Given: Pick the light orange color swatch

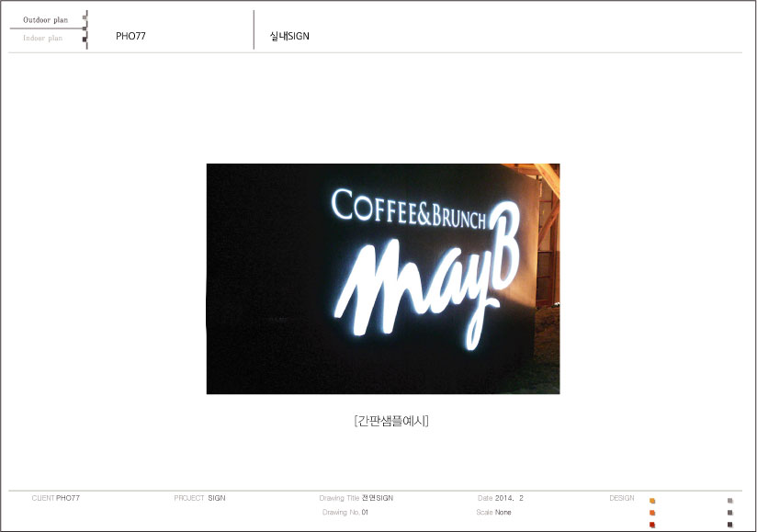Looking at the screenshot, I should [x=652, y=501].
